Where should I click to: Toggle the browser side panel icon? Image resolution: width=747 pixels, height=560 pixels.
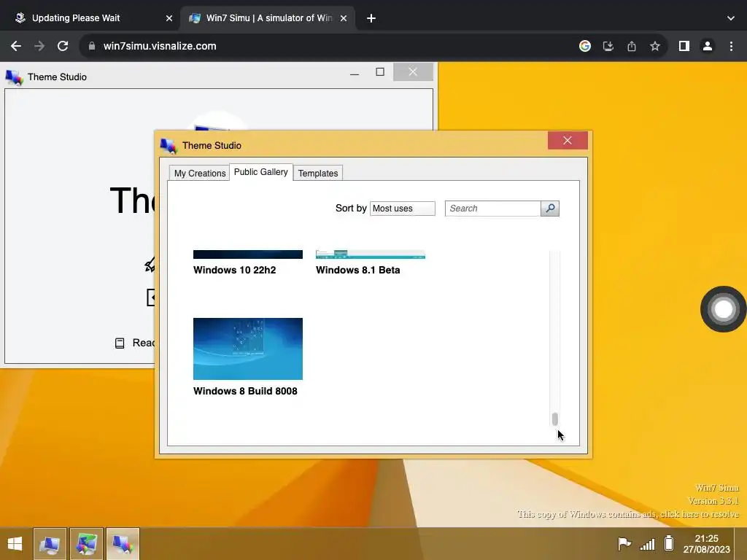(684, 46)
